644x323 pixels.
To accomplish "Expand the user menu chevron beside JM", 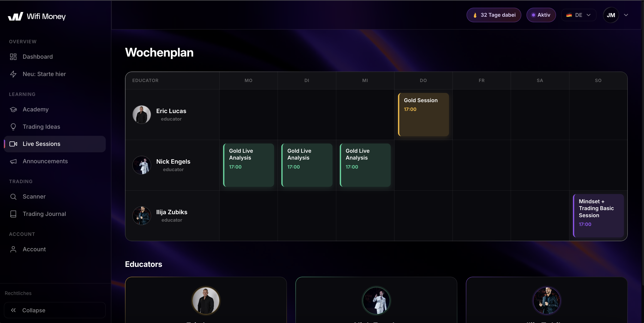I will coord(626,15).
